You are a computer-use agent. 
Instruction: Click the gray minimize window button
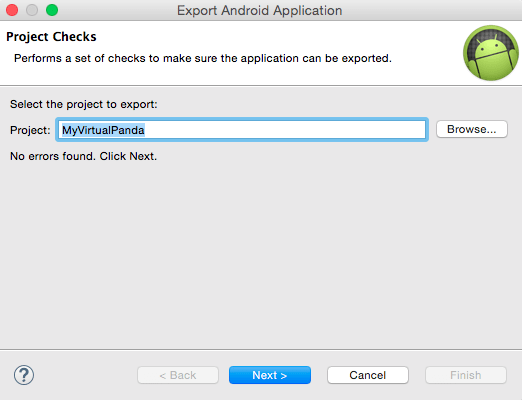(32, 10)
